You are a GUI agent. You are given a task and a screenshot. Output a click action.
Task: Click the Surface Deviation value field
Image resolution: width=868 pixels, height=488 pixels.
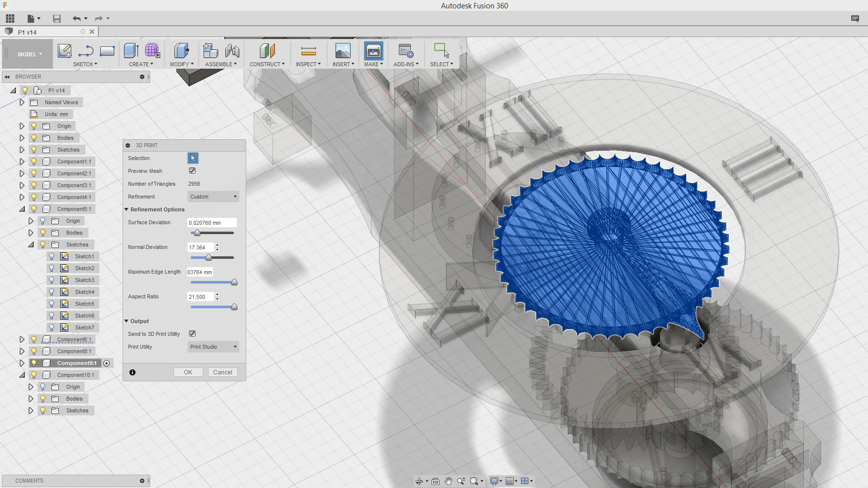[x=212, y=223]
